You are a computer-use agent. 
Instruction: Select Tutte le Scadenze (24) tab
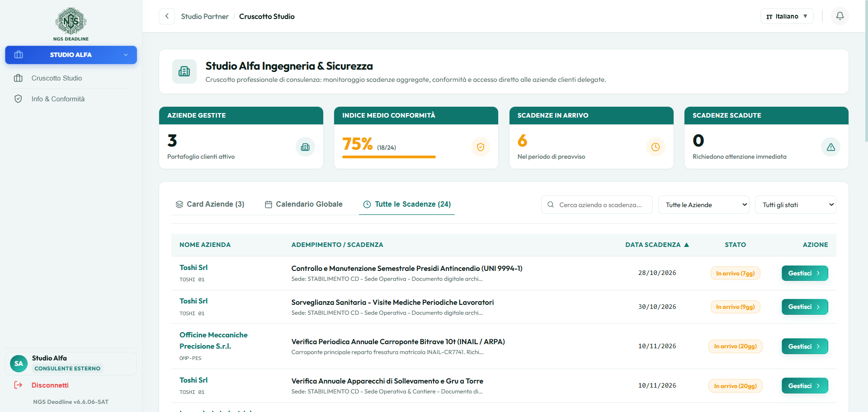[407, 204]
